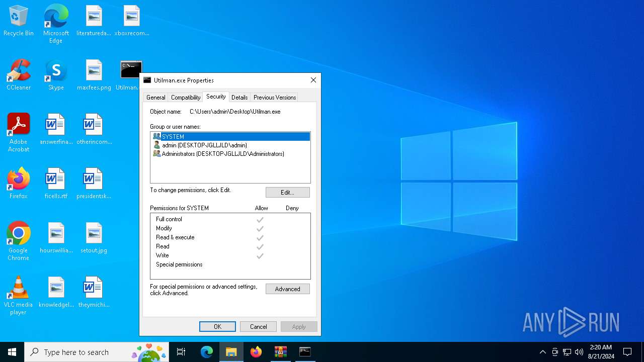
Task: Select the knowledgel... image file icon
Action: (56, 293)
